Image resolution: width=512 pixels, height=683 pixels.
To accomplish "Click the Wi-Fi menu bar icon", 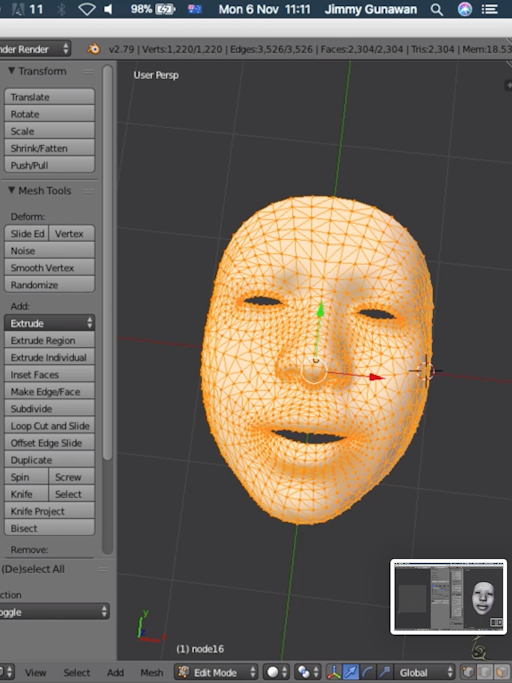I will (x=87, y=9).
